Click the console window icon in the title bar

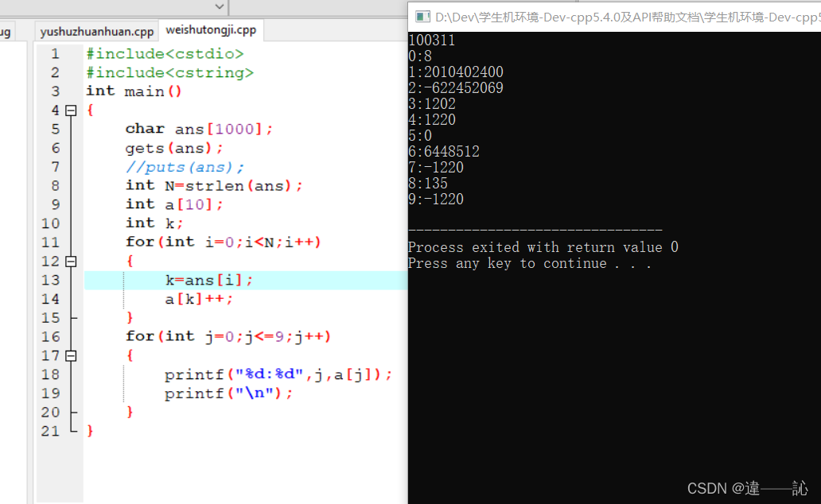(422, 17)
